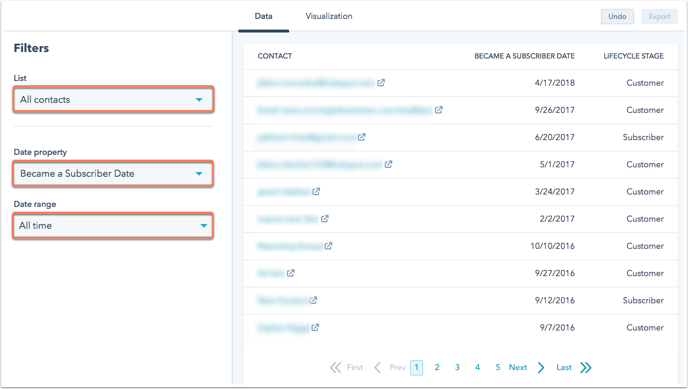Open external link icon for 9/26/2017 contact
Screen dimensions: 688x389
pyautogui.click(x=439, y=110)
